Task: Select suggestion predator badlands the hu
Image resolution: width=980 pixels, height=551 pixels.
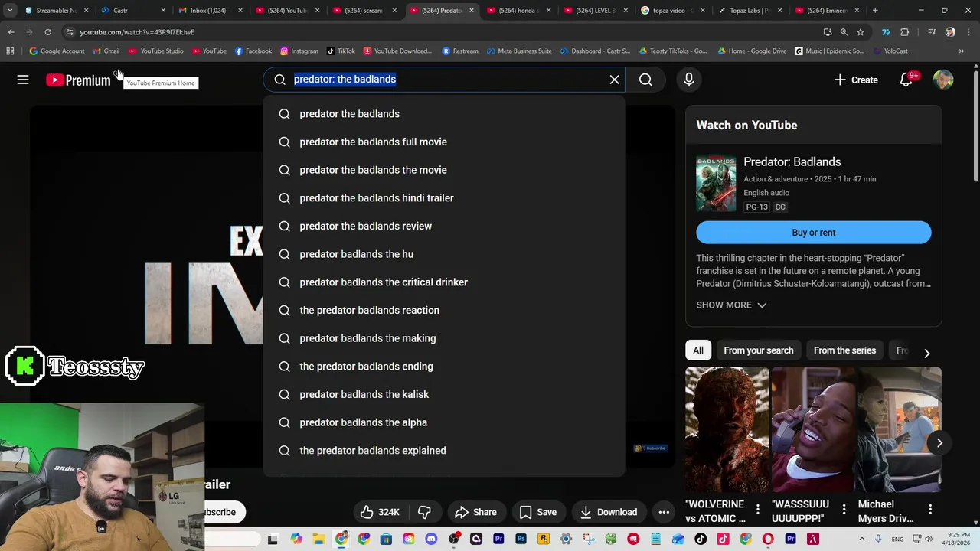Action: (444, 254)
